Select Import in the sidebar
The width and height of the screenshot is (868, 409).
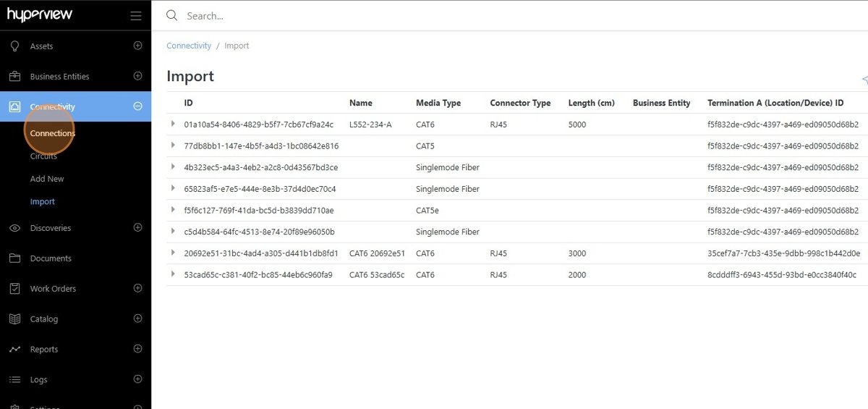pyautogui.click(x=43, y=202)
